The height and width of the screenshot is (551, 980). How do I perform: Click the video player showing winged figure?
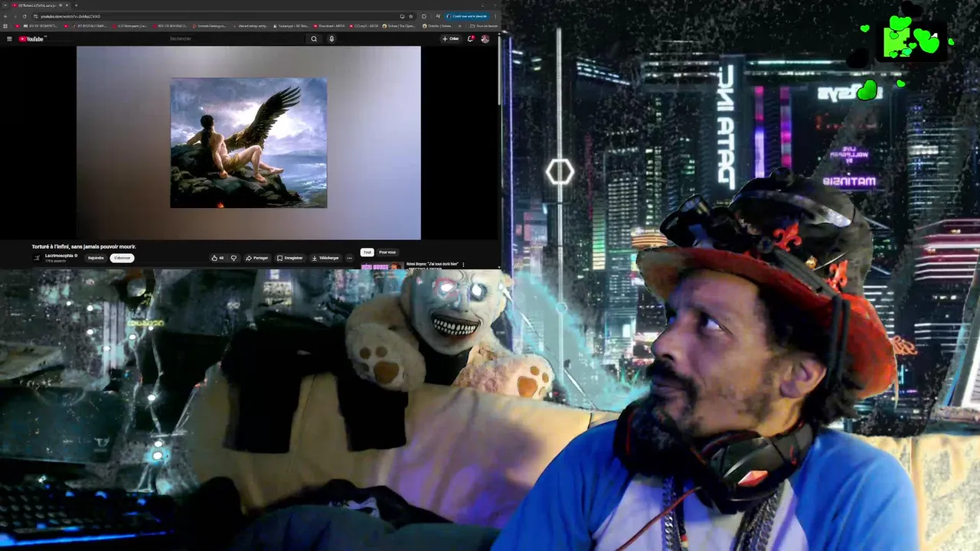coord(248,142)
